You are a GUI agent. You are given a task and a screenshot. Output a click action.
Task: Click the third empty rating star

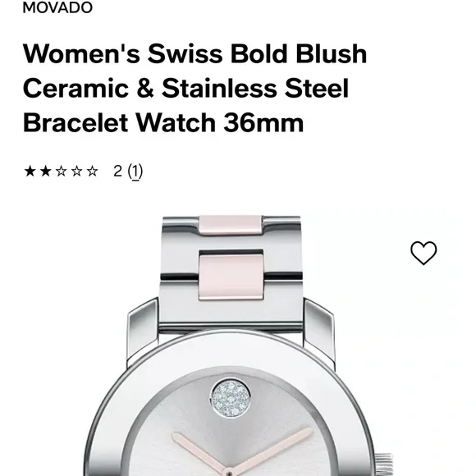point(61,172)
